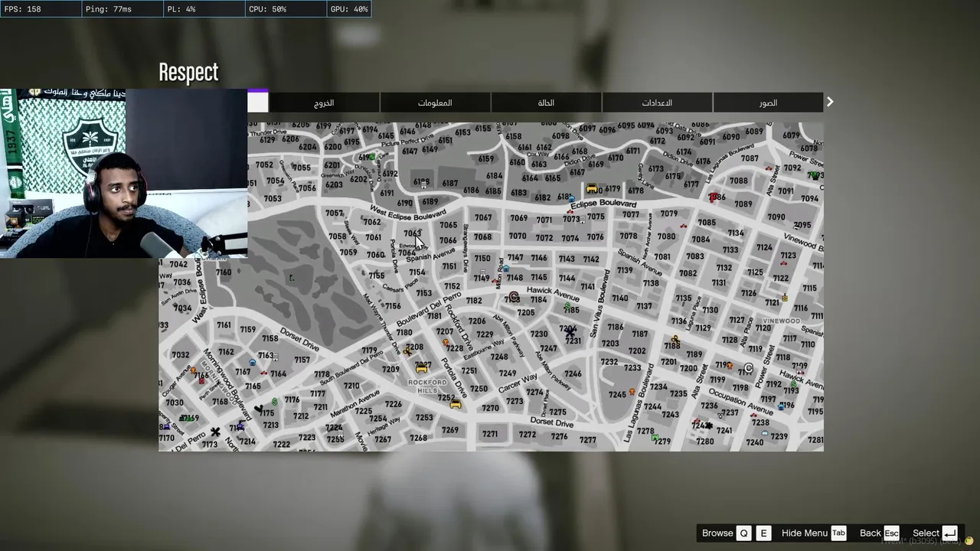Select the orange blip left of 7228
This screenshot has height=551, width=980.
click(446, 342)
